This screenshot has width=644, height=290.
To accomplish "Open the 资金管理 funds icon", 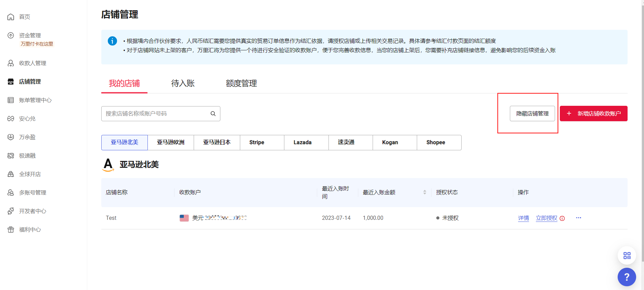I will 11,35.
